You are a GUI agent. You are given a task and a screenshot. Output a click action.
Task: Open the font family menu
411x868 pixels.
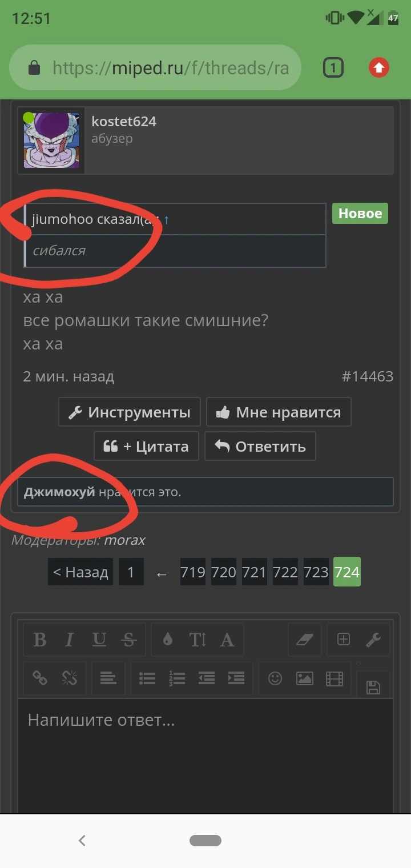(x=227, y=640)
